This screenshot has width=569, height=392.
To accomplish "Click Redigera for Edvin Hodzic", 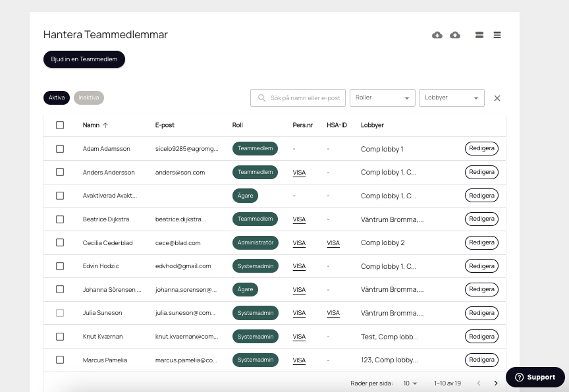I will [481, 266].
